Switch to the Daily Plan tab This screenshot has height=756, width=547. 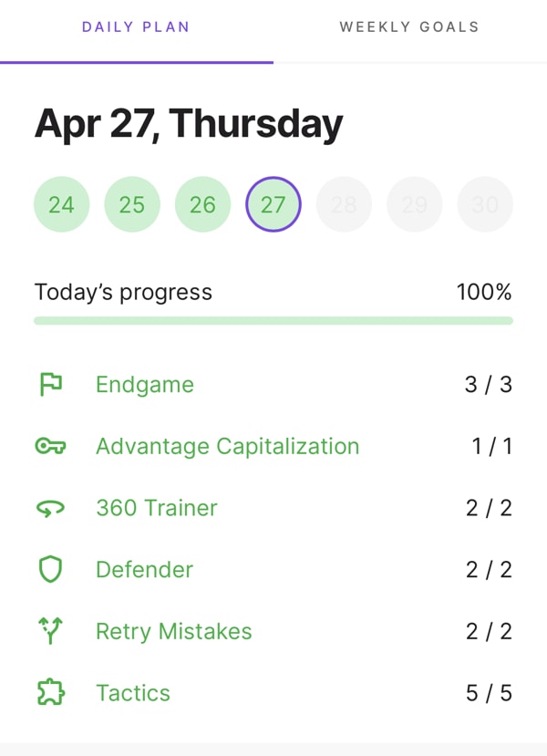(136, 27)
